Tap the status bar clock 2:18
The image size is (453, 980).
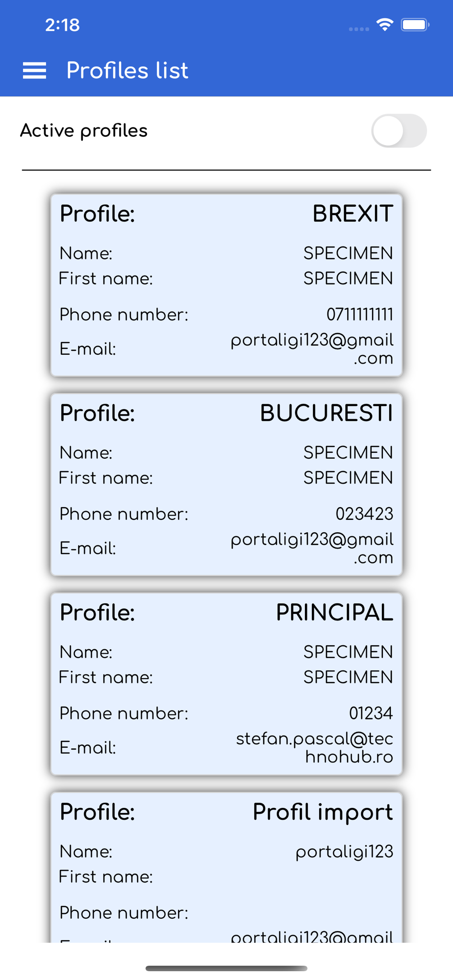(62, 25)
